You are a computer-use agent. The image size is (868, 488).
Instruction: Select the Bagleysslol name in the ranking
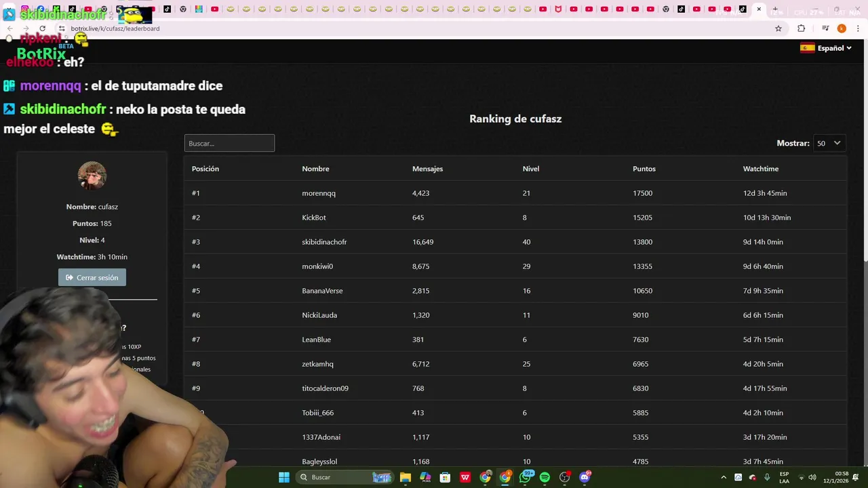point(319,462)
